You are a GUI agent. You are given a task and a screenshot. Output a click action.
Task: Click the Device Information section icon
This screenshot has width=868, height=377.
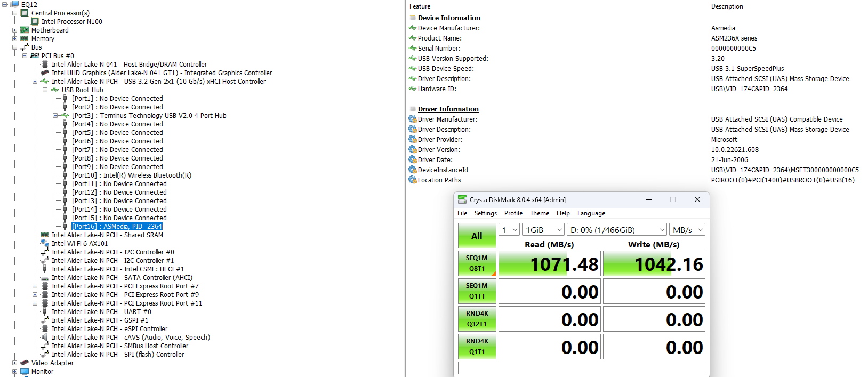click(x=412, y=18)
